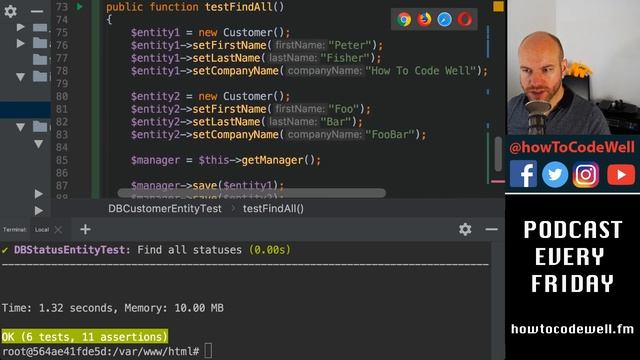Click the Twitter icon in overlay
Screen dimensions: 640x360
(x=555, y=174)
